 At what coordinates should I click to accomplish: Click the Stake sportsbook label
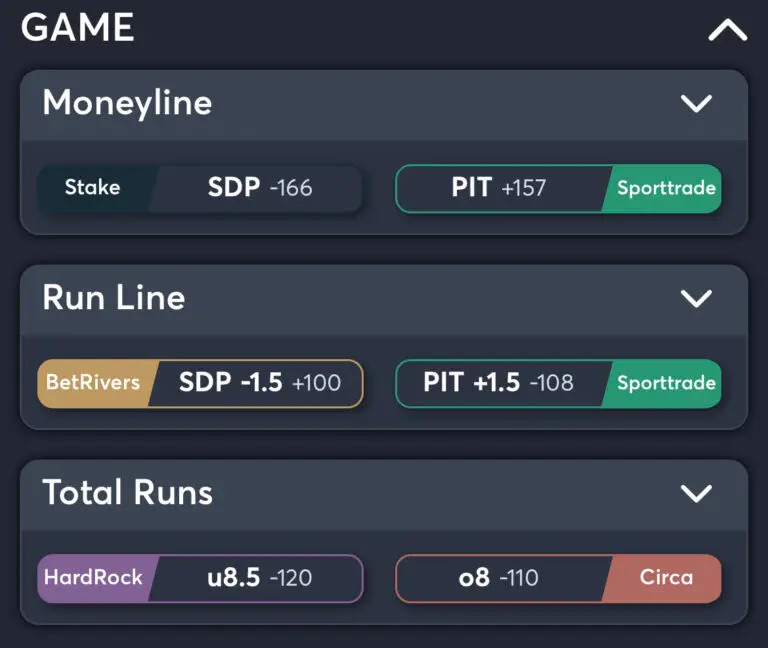coord(92,188)
